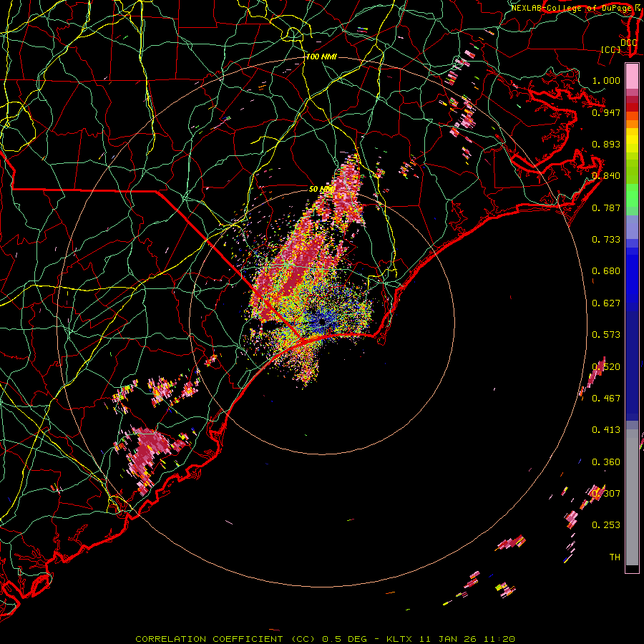Click the 0.467 color scale label
Viewport: 644px width, 644px height.
click(606, 399)
